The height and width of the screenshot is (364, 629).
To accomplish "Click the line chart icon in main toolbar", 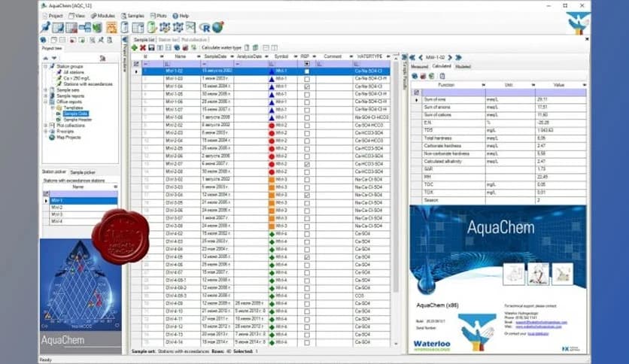I will coord(190,27).
